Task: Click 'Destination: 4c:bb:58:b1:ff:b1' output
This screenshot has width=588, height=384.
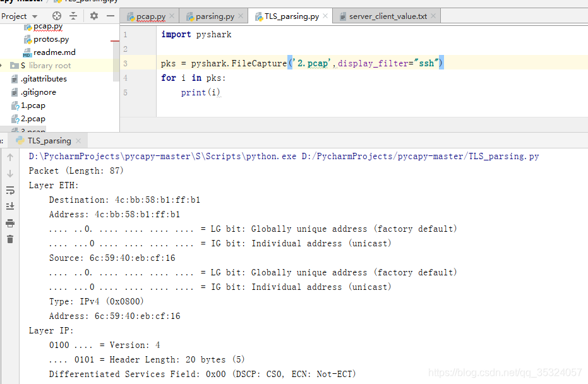Action: click(124, 200)
